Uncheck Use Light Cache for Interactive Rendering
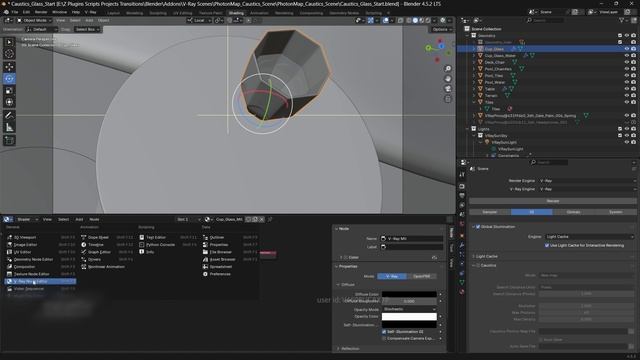The height and width of the screenshot is (360, 640). tap(547, 245)
